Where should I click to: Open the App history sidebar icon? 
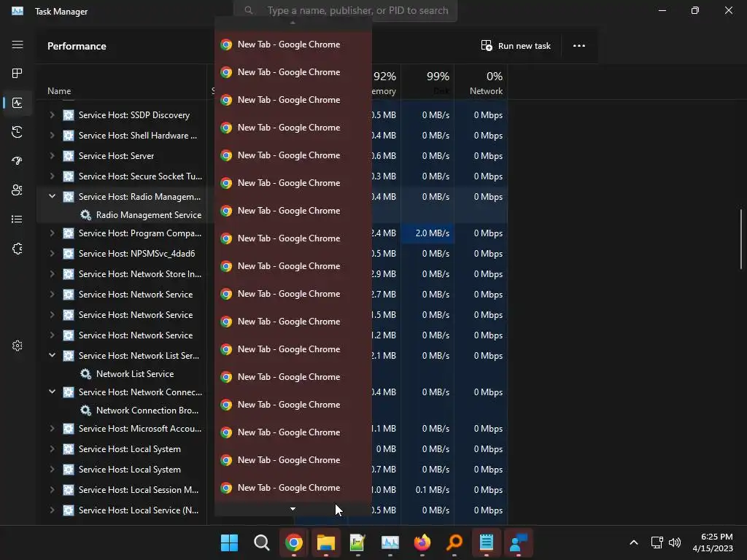[x=18, y=132]
